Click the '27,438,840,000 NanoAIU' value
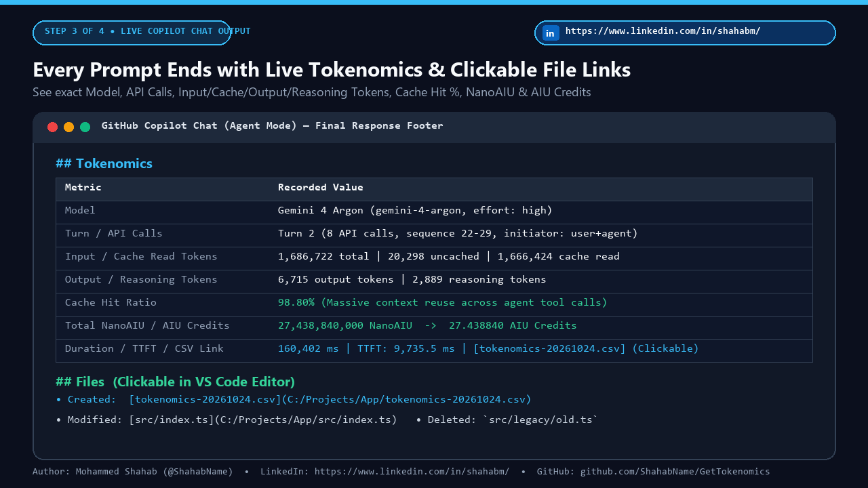The image size is (868, 488). click(x=345, y=325)
